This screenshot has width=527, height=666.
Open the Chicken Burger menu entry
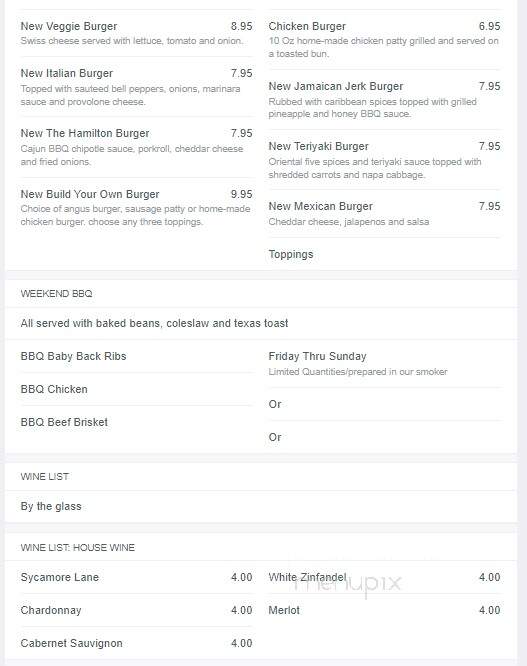(384, 40)
